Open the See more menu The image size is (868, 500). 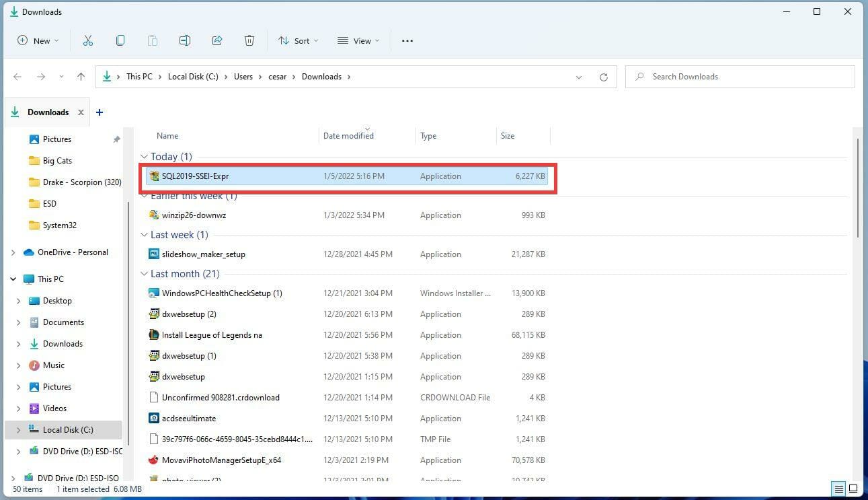[x=407, y=40]
